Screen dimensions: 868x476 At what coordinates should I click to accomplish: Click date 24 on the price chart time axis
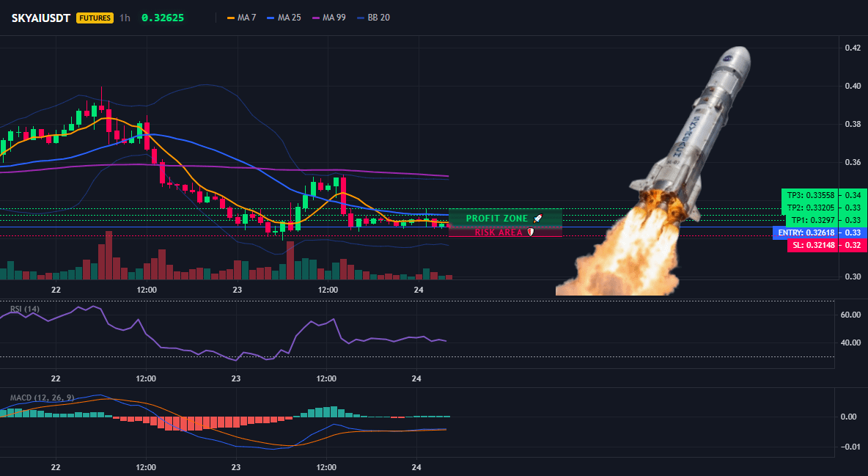click(419, 290)
